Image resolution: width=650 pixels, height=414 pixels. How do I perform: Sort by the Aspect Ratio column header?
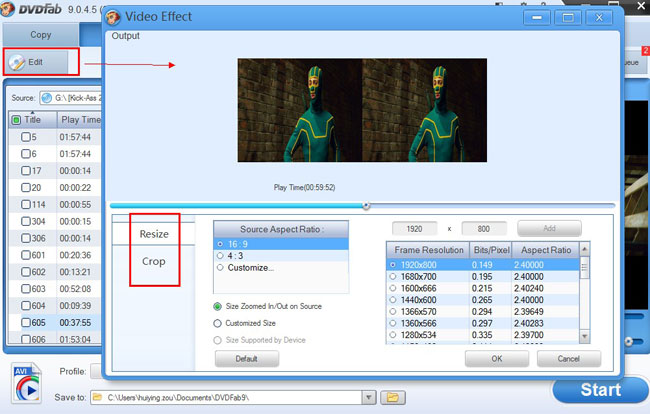click(546, 250)
